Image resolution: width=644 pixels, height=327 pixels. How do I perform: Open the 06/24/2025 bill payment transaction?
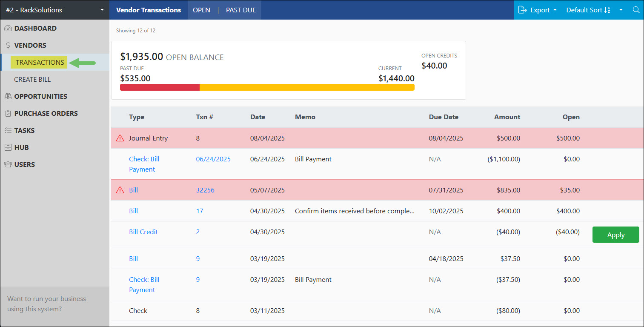[213, 159]
